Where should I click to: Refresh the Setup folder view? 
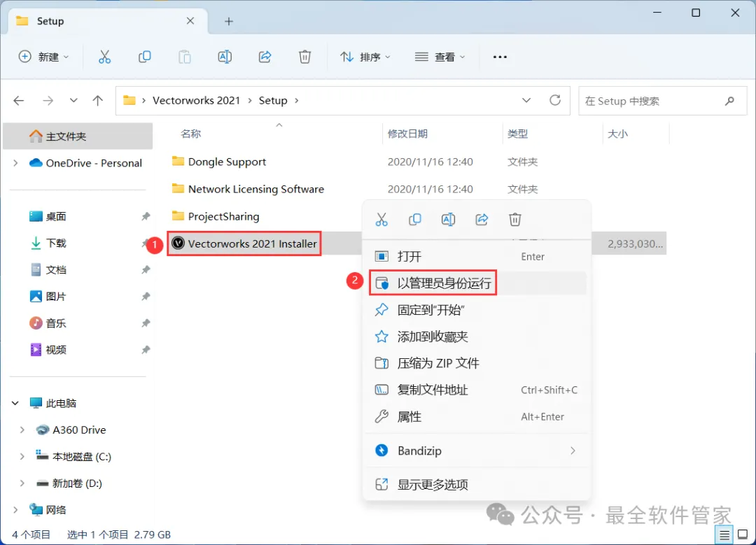555,100
